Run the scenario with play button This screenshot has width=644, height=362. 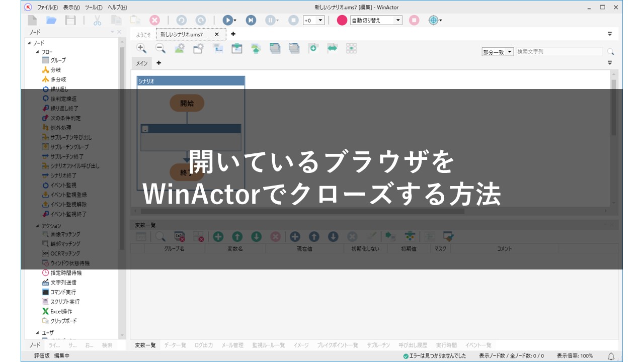(x=227, y=20)
